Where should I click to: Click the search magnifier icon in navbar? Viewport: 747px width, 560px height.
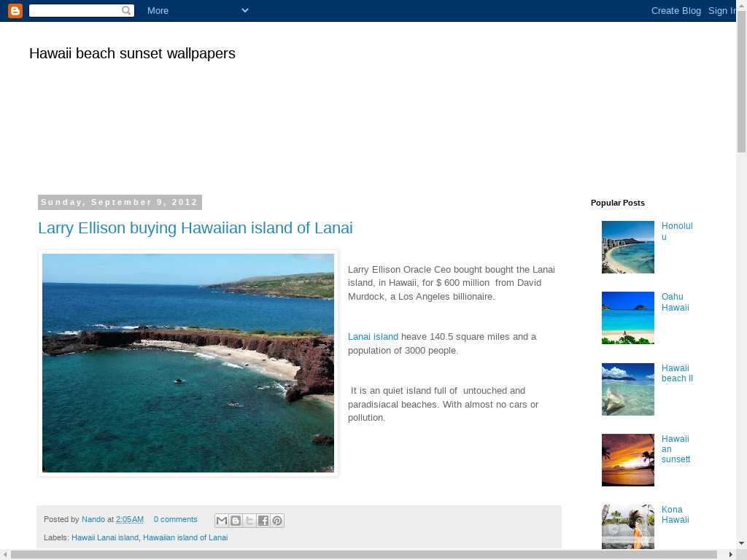[x=126, y=11]
